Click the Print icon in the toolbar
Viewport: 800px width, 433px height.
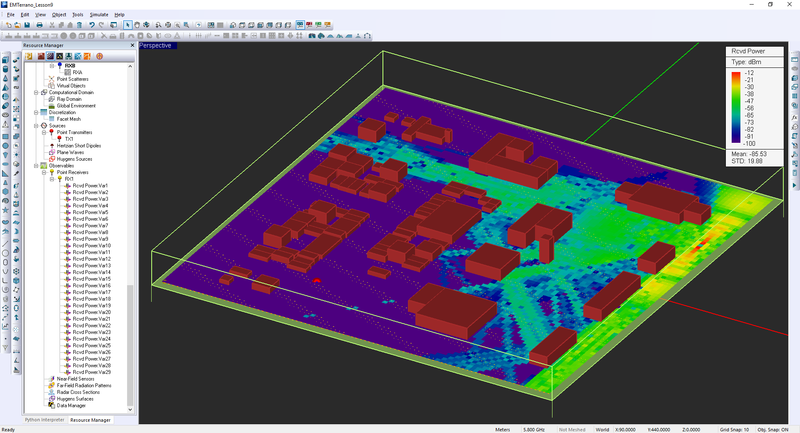[39, 24]
